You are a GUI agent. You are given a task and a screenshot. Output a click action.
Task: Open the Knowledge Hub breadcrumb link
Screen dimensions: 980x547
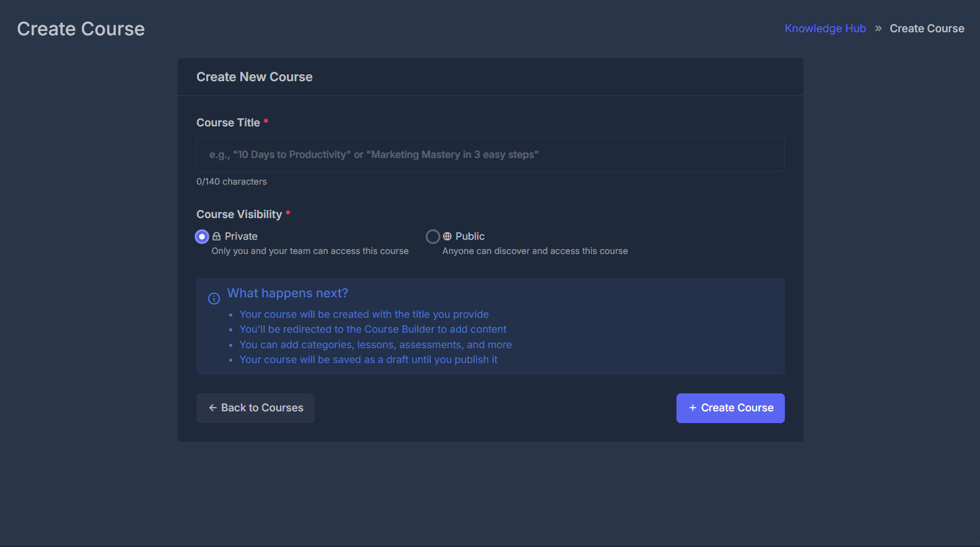(825, 28)
